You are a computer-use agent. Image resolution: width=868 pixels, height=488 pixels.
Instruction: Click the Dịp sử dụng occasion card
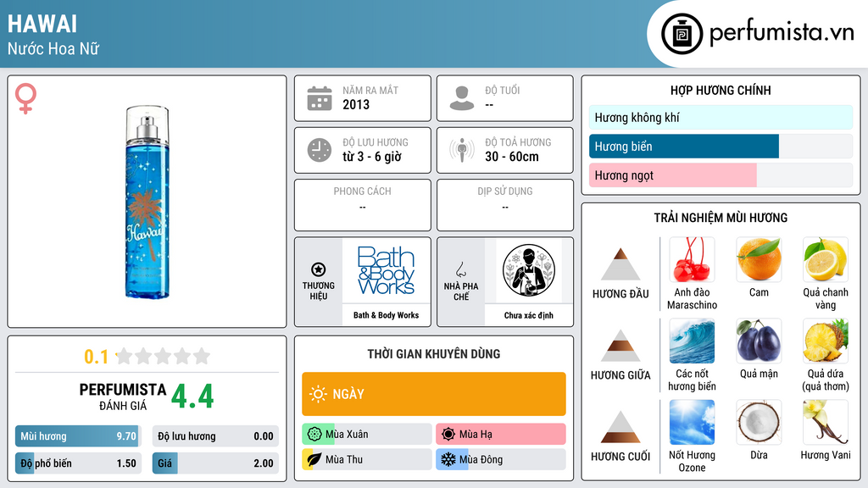point(505,205)
